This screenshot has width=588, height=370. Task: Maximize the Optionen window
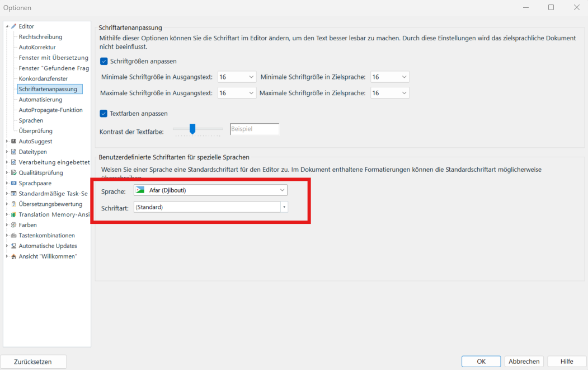551,7
